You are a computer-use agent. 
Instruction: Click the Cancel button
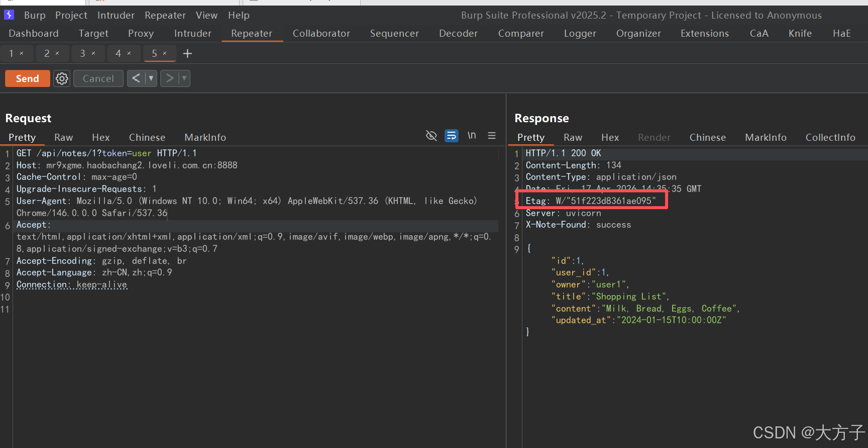98,78
